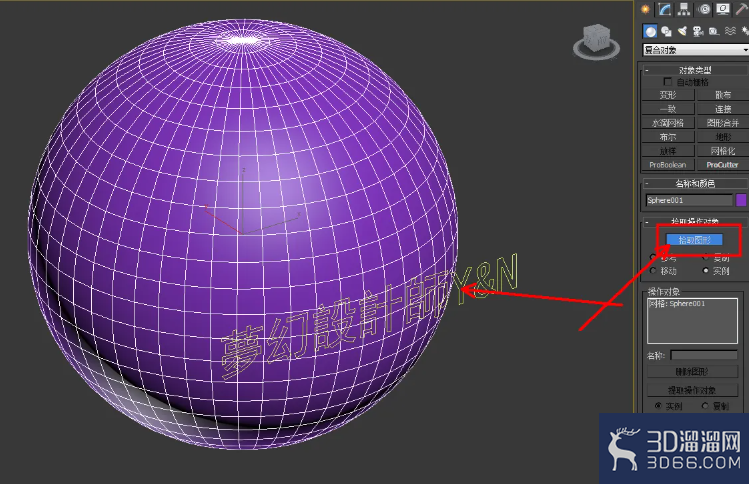Open the Create command panel tab

click(x=645, y=9)
